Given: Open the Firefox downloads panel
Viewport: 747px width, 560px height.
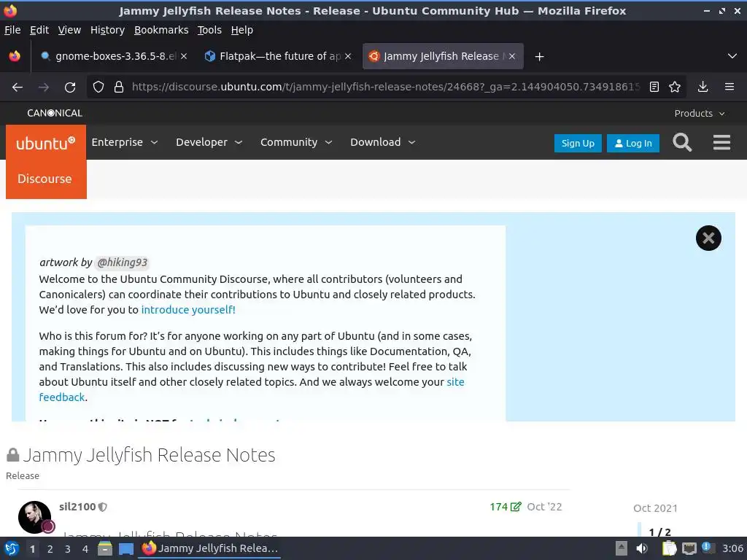Looking at the screenshot, I should pyautogui.click(x=703, y=87).
